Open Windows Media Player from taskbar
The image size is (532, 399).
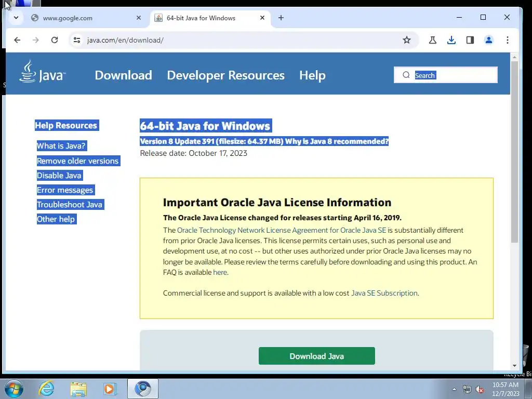(110, 389)
